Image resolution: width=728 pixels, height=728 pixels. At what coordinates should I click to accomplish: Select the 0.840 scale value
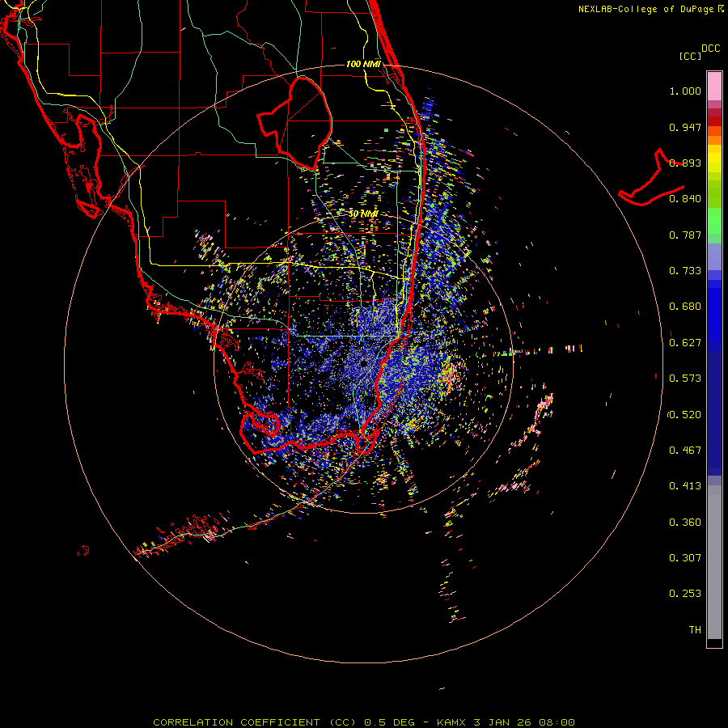(685, 199)
